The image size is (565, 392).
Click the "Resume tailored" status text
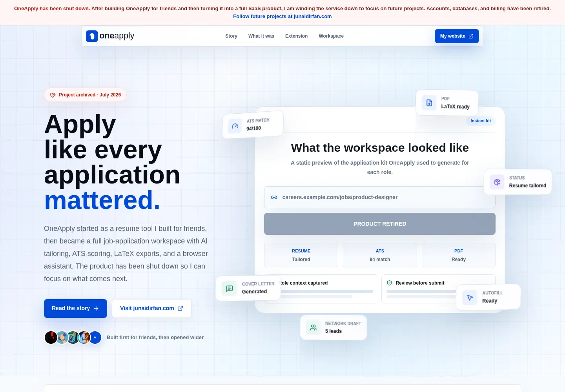click(528, 186)
